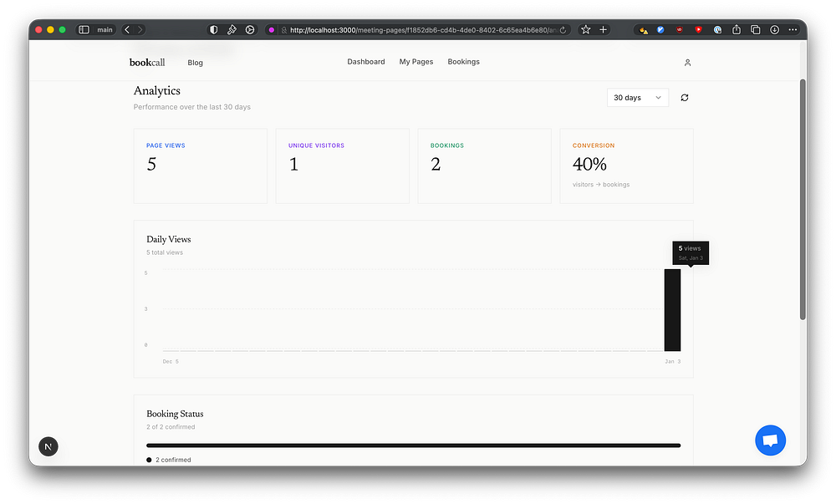836x504 pixels.
Task: Reload page using address bar reload icon
Action: tap(563, 30)
